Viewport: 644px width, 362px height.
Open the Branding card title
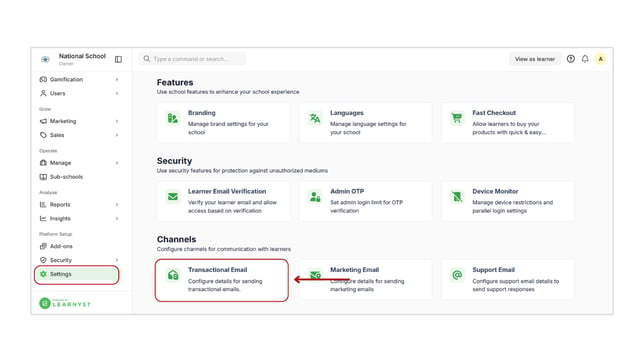(202, 113)
